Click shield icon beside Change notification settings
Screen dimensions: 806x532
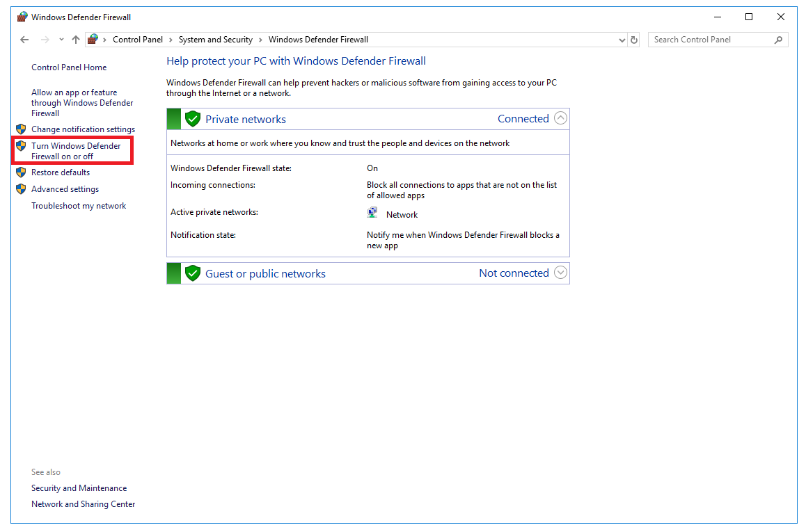click(21, 129)
